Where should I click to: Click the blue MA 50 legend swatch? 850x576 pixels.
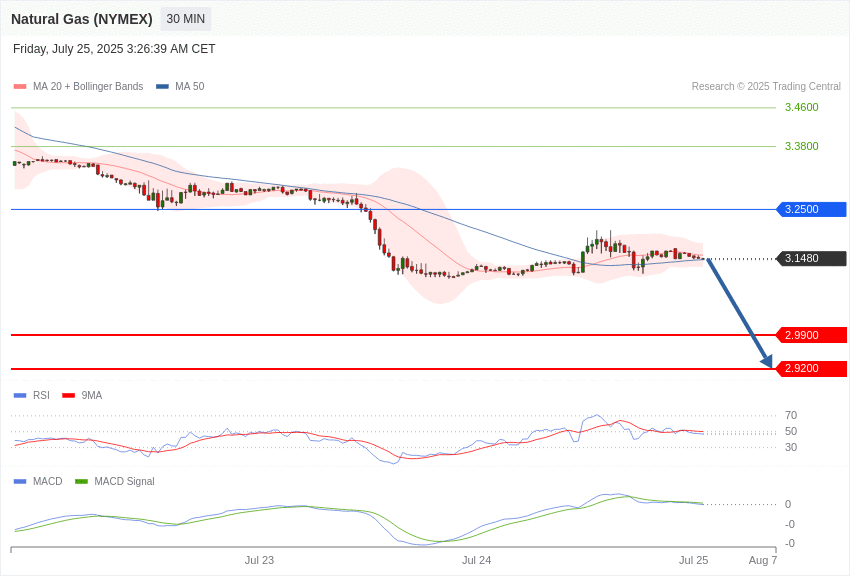[x=162, y=86]
